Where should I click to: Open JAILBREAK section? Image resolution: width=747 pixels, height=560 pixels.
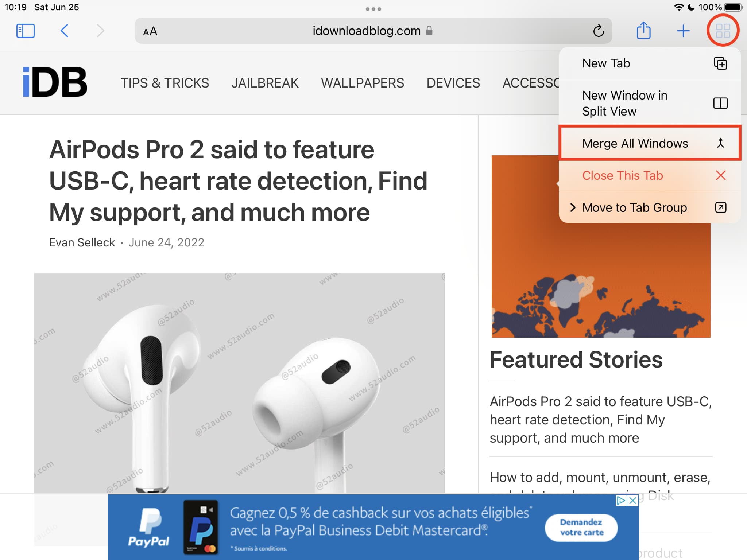point(265,83)
